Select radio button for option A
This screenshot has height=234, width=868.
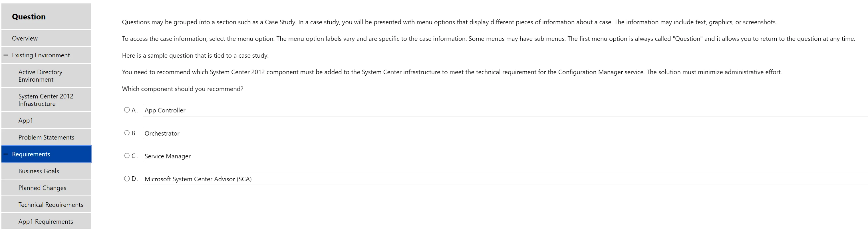[127, 110]
